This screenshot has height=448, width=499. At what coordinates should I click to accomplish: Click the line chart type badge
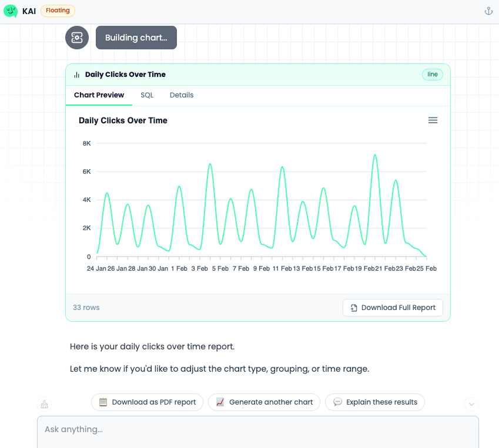(x=432, y=75)
